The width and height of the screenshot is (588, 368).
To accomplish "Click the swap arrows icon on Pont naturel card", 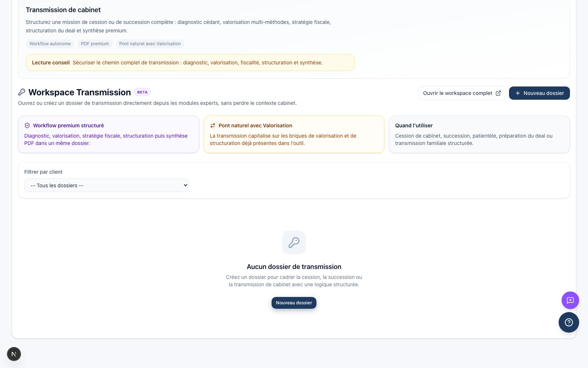I will 213,125.
